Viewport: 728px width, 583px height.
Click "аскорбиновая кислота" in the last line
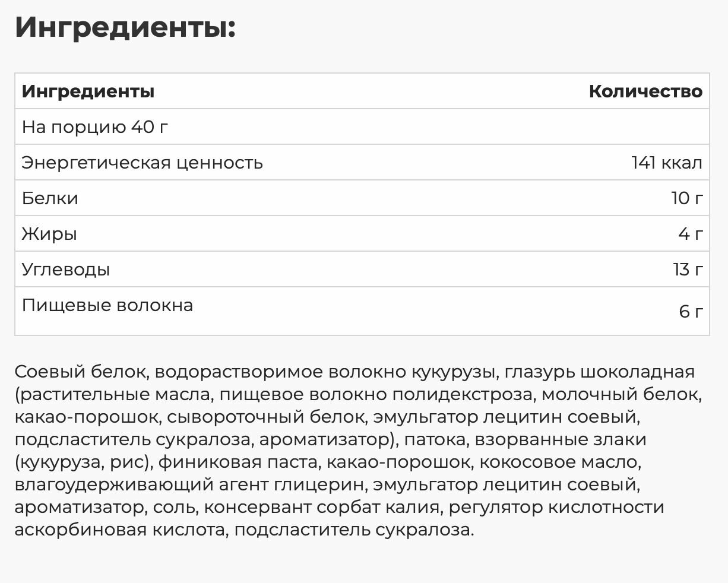click(x=119, y=530)
